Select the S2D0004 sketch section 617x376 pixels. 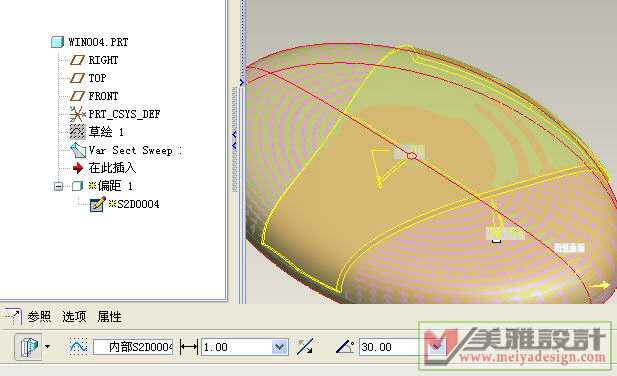pyautogui.click(x=138, y=204)
